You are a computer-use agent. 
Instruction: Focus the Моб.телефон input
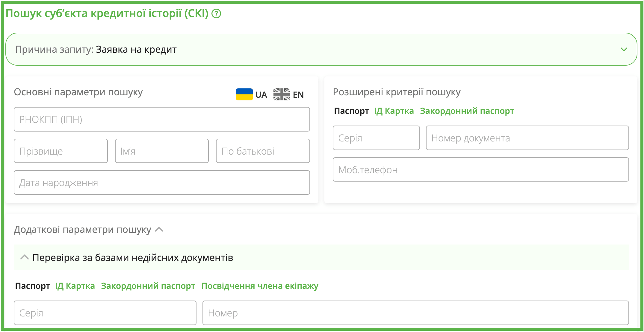click(480, 170)
